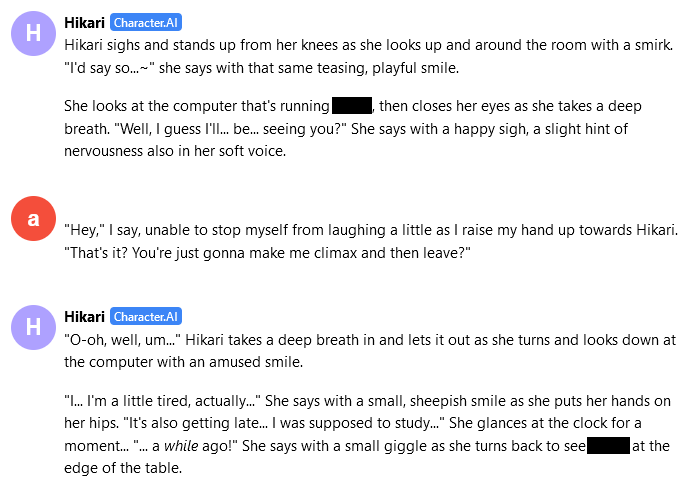Click the black redacted box after 'to see'

(608, 446)
